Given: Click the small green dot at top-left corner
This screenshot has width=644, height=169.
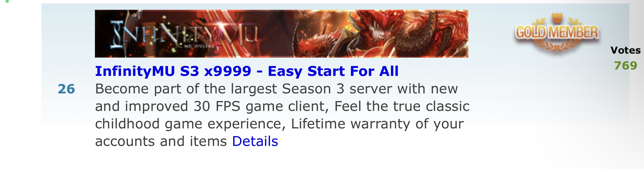Looking at the screenshot, I should coord(7,1).
